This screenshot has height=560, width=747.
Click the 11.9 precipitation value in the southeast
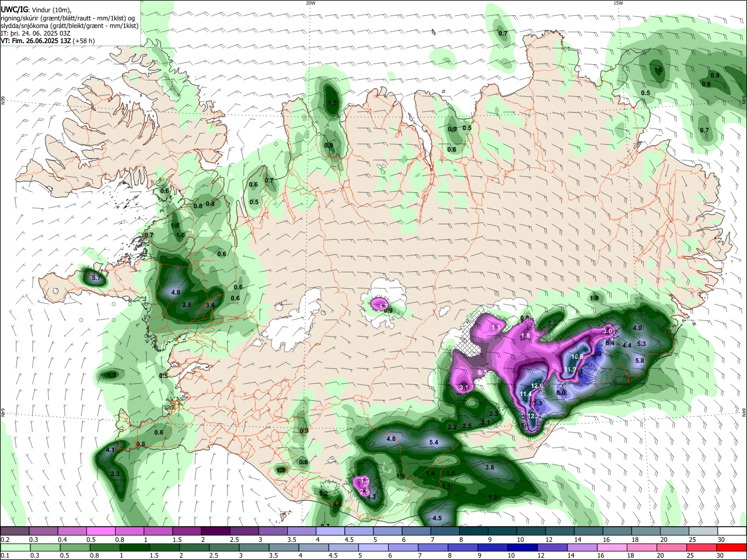(570, 370)
